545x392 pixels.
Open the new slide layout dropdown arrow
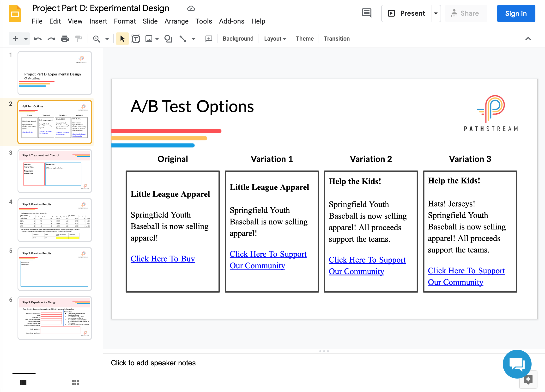pos(26,39)
